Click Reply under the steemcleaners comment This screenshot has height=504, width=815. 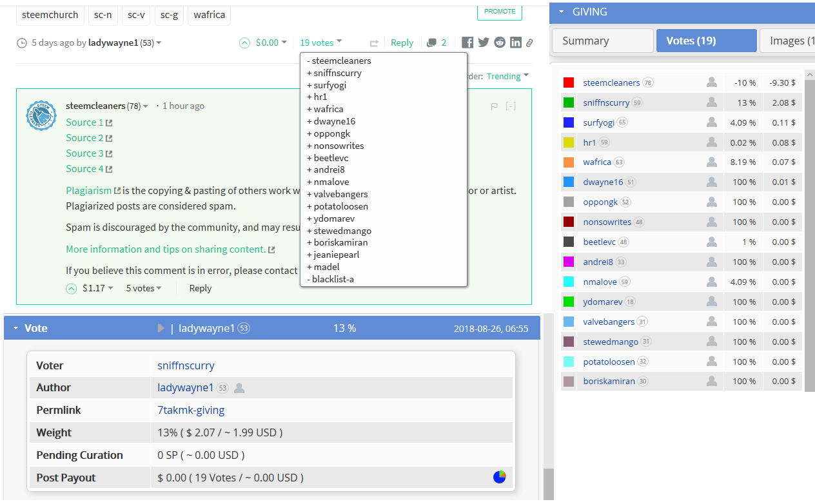(201, 288)
